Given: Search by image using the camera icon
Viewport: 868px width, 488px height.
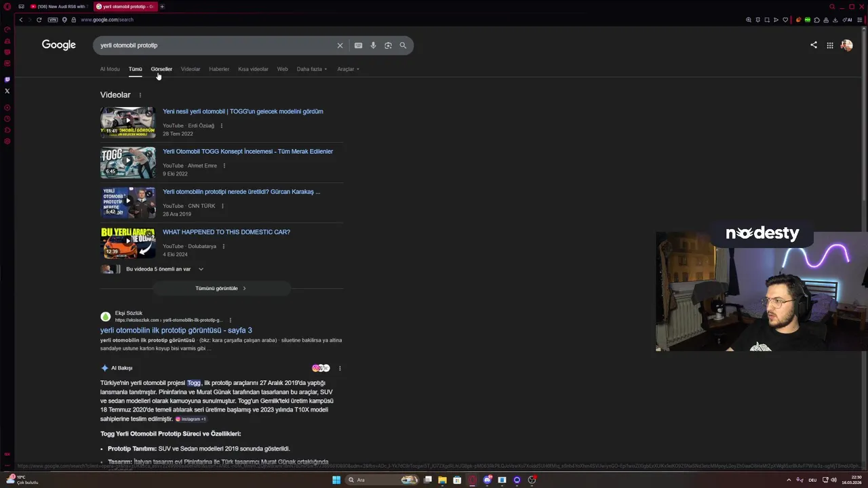Looking at the screenshot, I should 388,45.
